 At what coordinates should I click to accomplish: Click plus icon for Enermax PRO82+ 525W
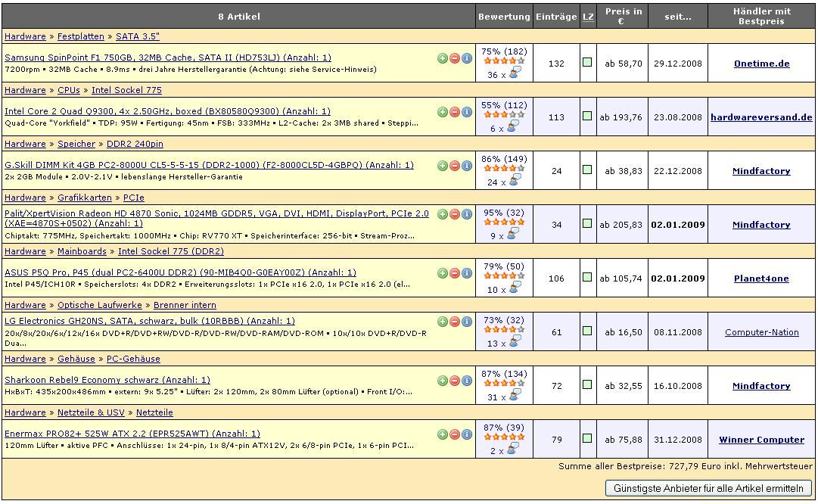tap(443, 434)
